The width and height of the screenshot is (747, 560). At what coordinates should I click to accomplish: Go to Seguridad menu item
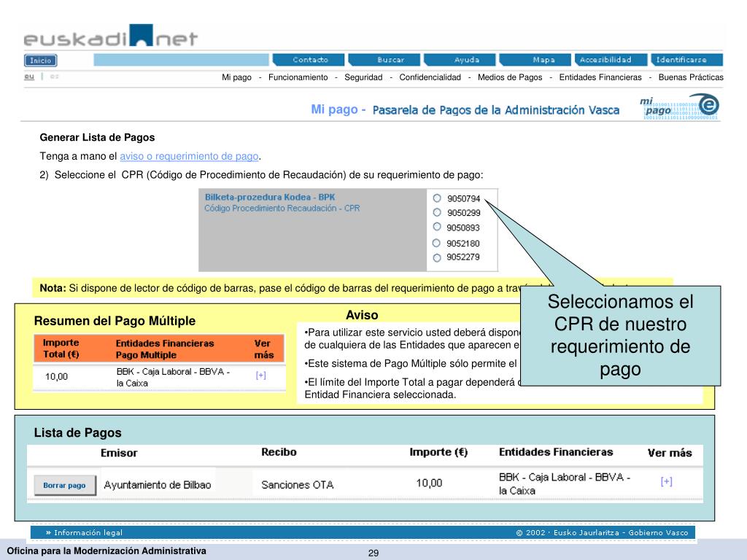point(363,77)
